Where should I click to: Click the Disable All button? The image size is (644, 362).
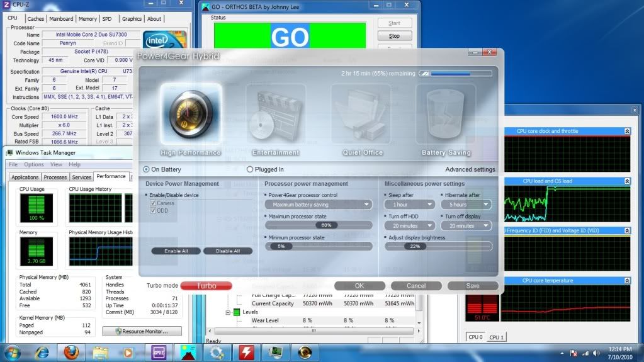(228, 251)
